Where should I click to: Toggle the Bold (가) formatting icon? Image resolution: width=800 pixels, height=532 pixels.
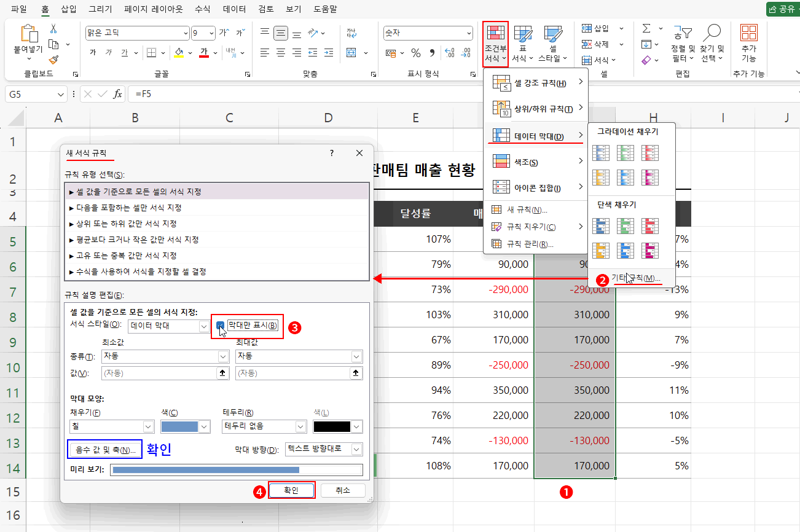[x=93, y=52]
